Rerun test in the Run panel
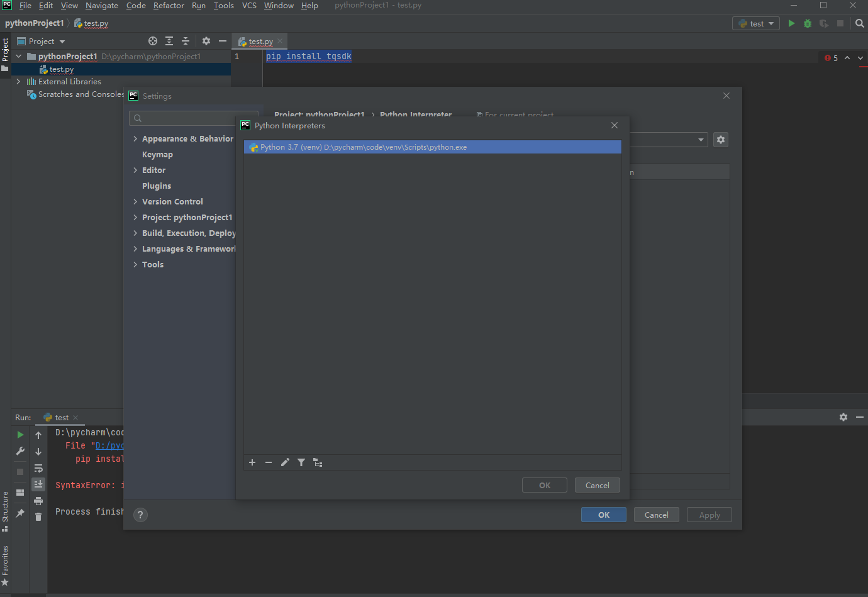 pyautogui.click(x=20, y=435)
